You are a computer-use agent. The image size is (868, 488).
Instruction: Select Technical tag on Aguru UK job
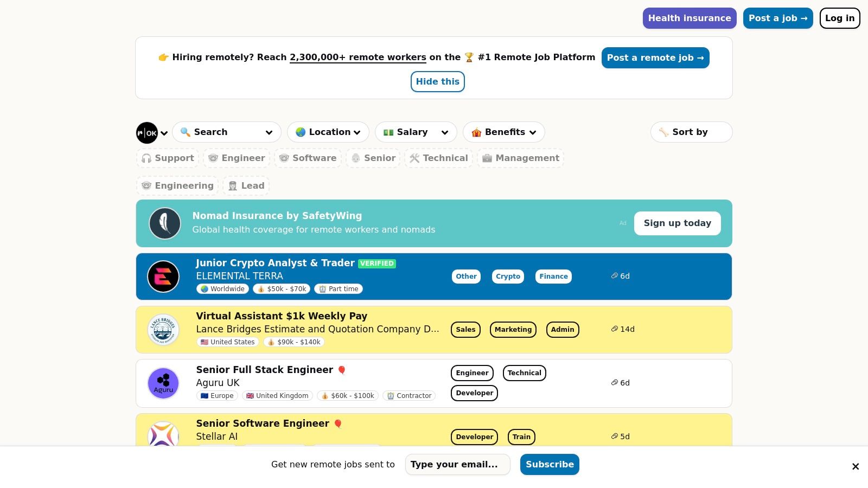[525, 373]
